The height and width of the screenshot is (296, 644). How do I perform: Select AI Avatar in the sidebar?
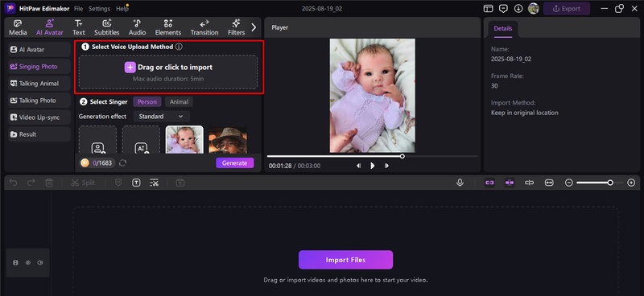coord(39,49)
